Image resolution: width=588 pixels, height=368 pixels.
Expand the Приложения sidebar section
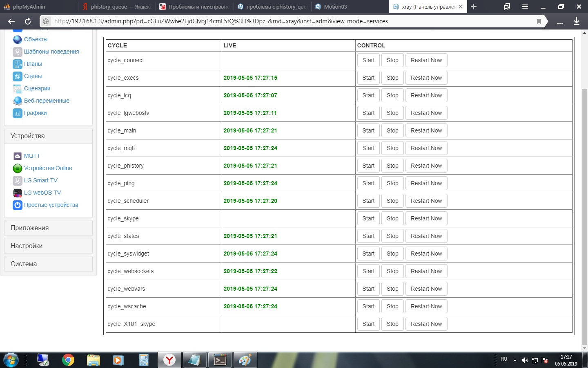click(x=48, y=228)
